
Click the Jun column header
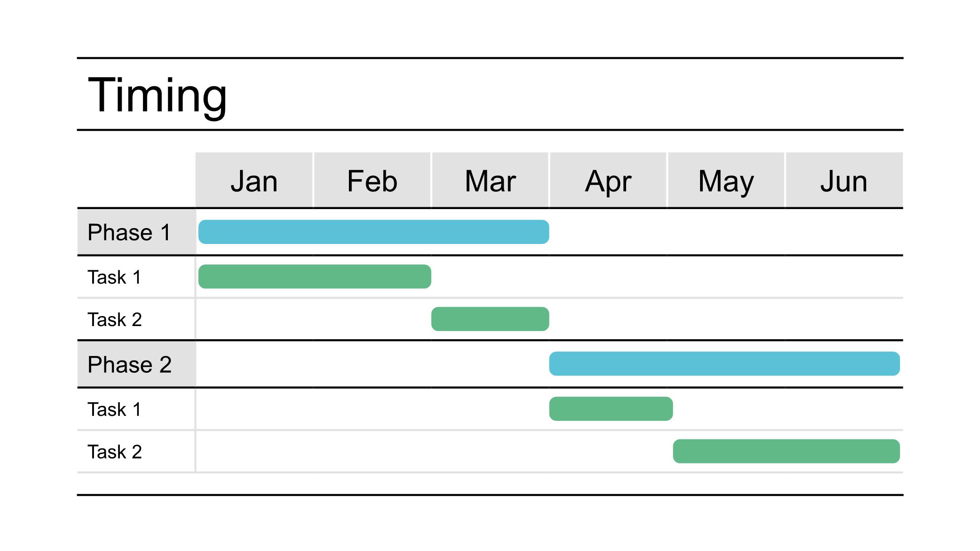click(x=844, y=180)
